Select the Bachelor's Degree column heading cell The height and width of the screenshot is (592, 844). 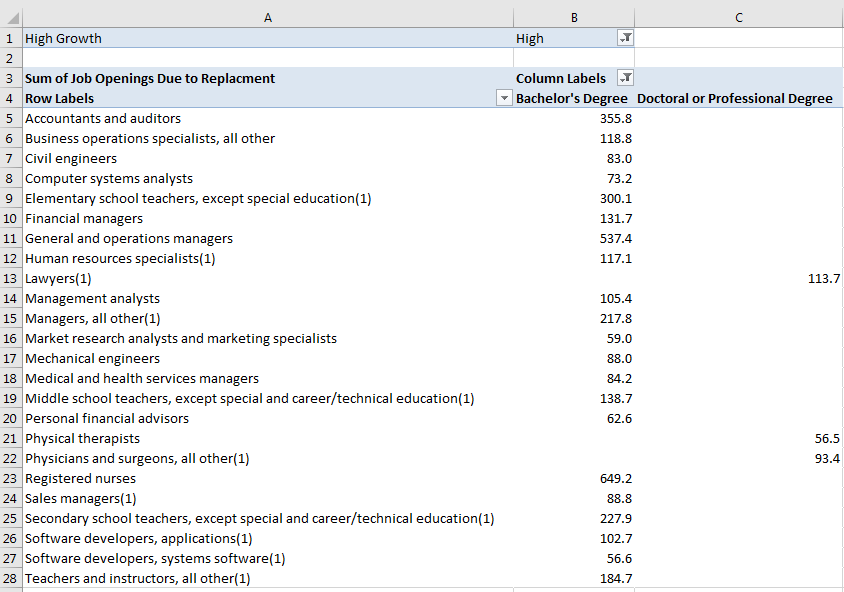click(x=572, y=98)
